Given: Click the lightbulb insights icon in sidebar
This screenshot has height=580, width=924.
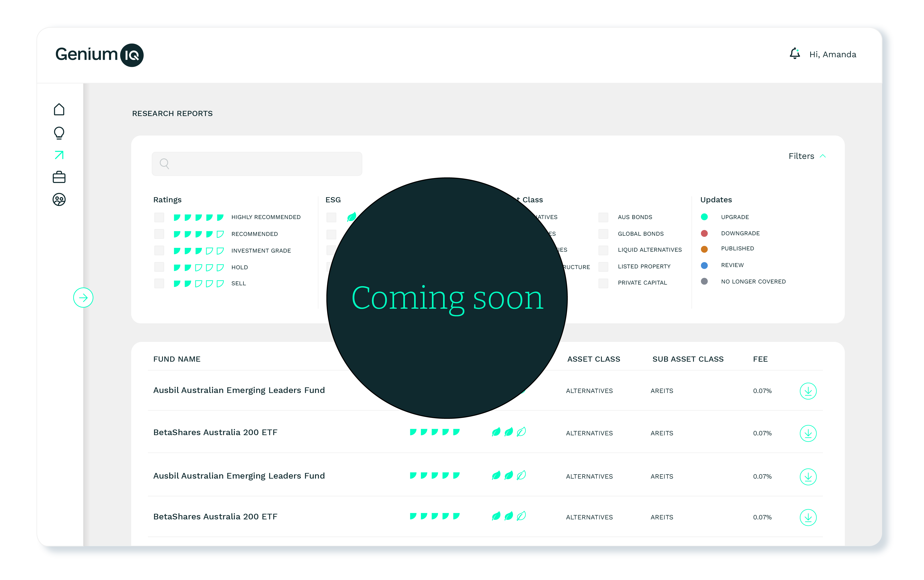Looking at the screenshot, I should click(x=59, y=133).
